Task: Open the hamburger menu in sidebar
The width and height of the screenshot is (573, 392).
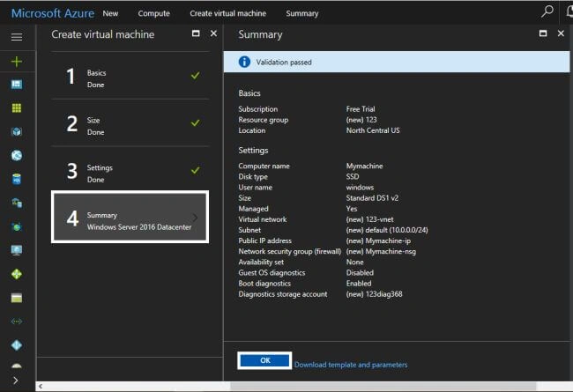Action: (x=17, y=36)
